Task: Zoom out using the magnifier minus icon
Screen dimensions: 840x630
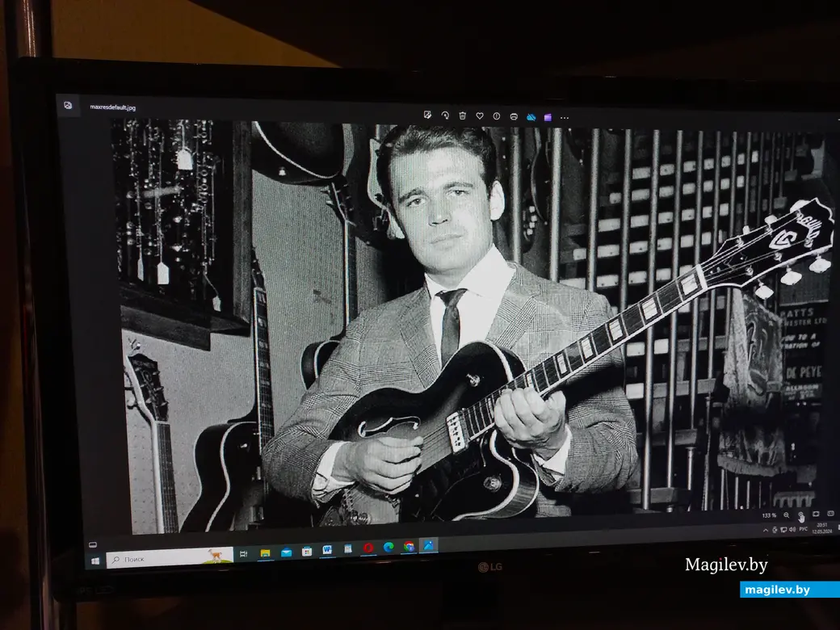Action: (786, 515)
